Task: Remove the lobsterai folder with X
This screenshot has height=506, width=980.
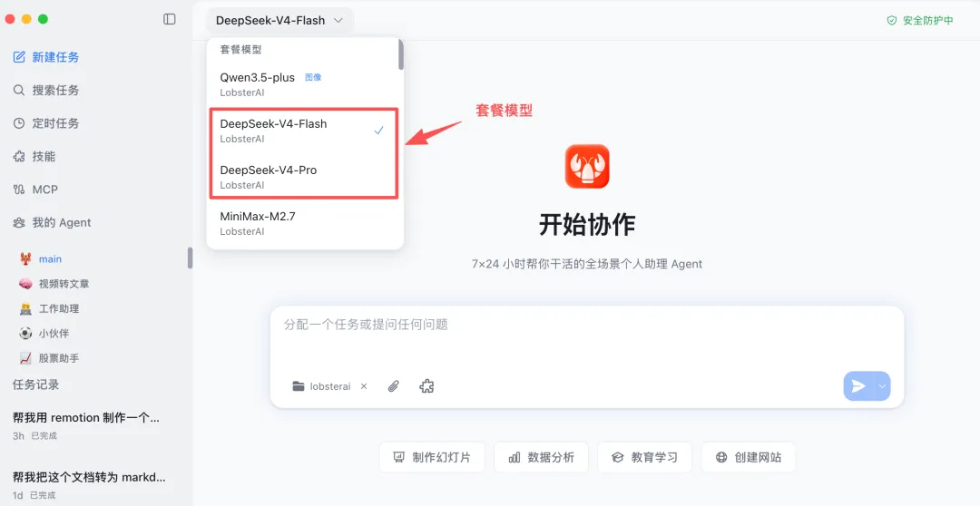Action: tap(364, 386)
